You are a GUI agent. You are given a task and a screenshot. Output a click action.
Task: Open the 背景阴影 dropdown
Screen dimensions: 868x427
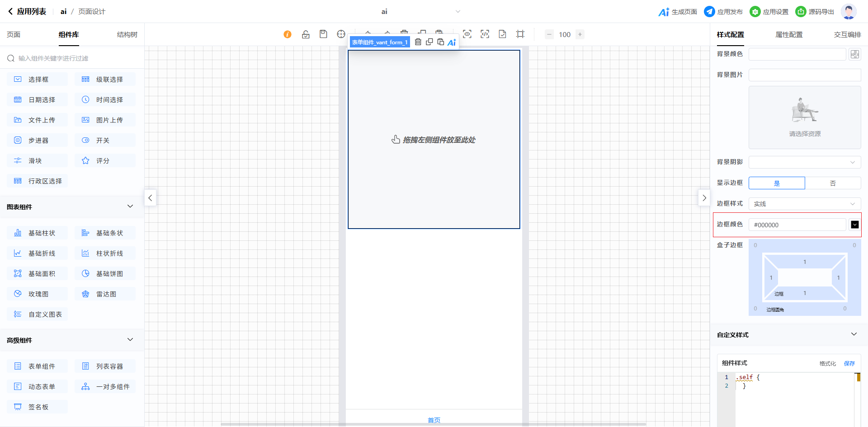point(805,162)
